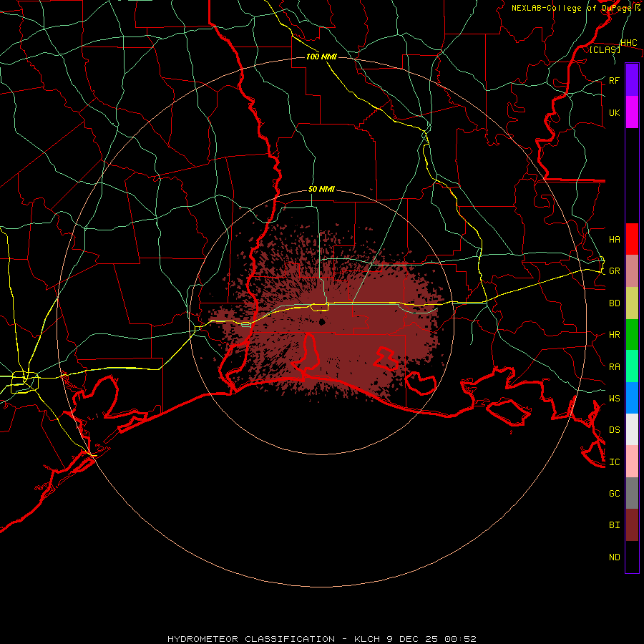The width and height of the screenshot is (644, 644).
Task: Select the BD yellow legend swatch
Action: [x=632, y=303]
